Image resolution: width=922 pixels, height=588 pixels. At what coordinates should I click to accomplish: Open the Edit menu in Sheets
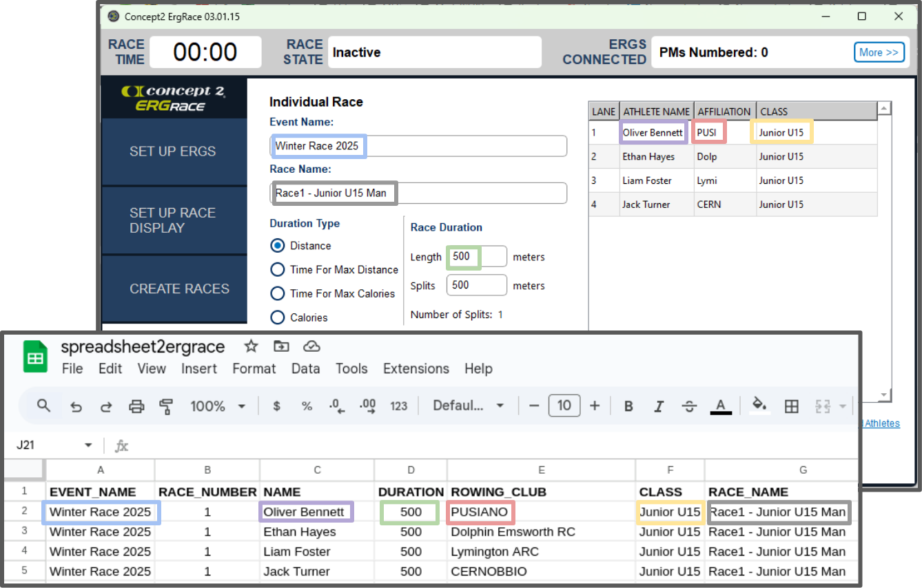110,368
